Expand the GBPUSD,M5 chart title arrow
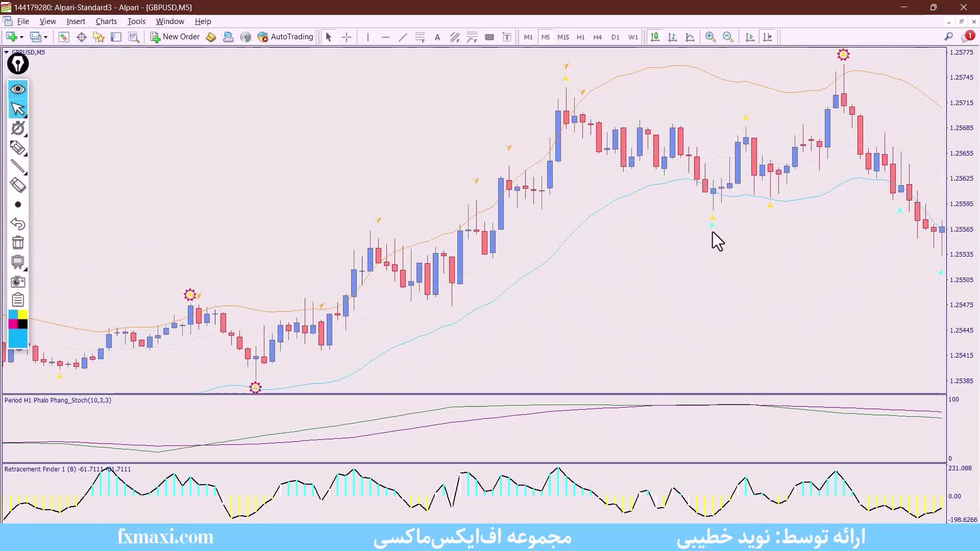Image resolution: width=980 pixels, height=551 pixels. [x=6, y=52]
